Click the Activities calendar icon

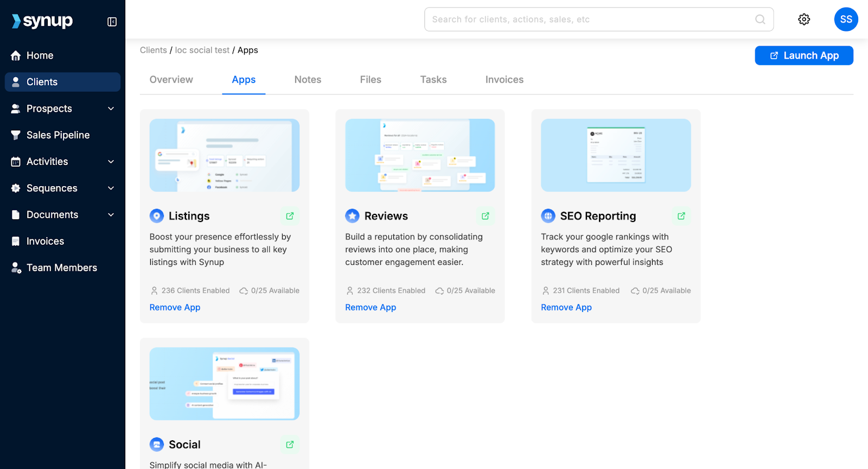click(16, 162)
